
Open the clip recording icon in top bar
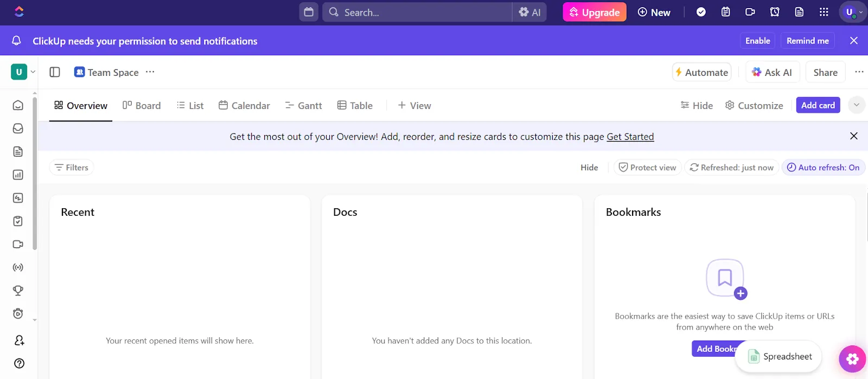point(750,12)
